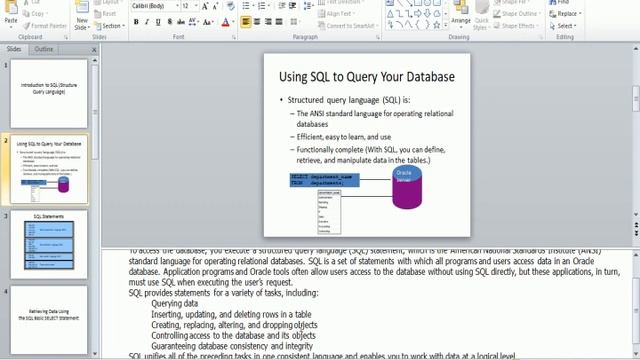Toggle Bold formatting
Viewport: 640px width, 360px height.
point(136,22)
